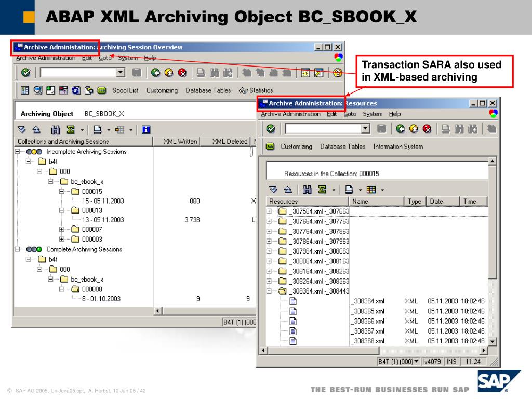532x399 pixels.
Task: Open Goto menu in Session Overview window
Action: tap(105, 58)
